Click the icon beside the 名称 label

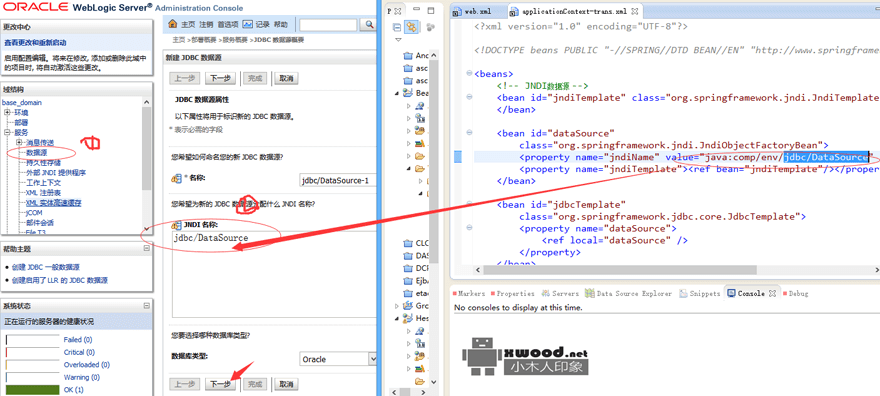pyautogui.click(x=176, y=178)
